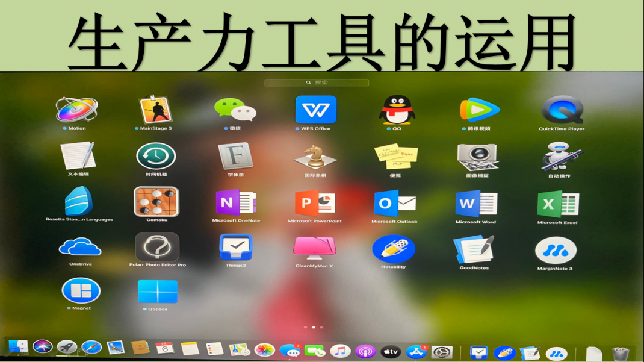Launch CleanMyMac X
Viewport: 644px width, 362px height.
pos(315,248)
